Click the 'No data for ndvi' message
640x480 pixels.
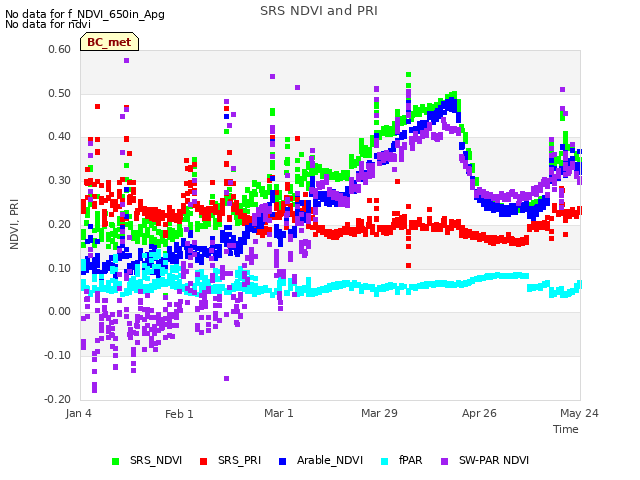[48, 24]
